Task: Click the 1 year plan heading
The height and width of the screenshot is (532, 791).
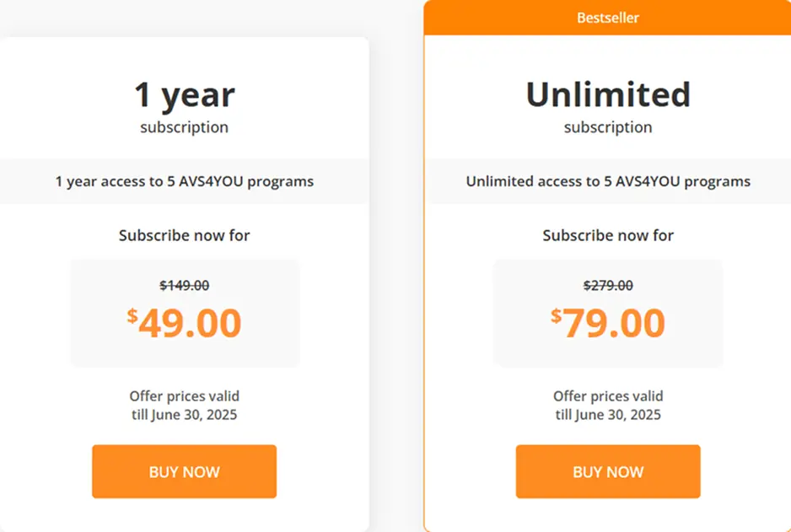Action: [x=184, y=94]
